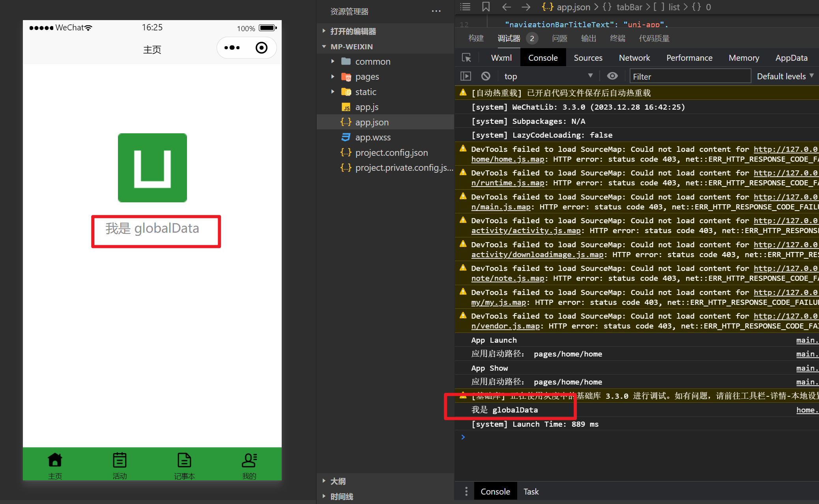Select the app.js file
819x504 pixels.
tap(366, 107)
